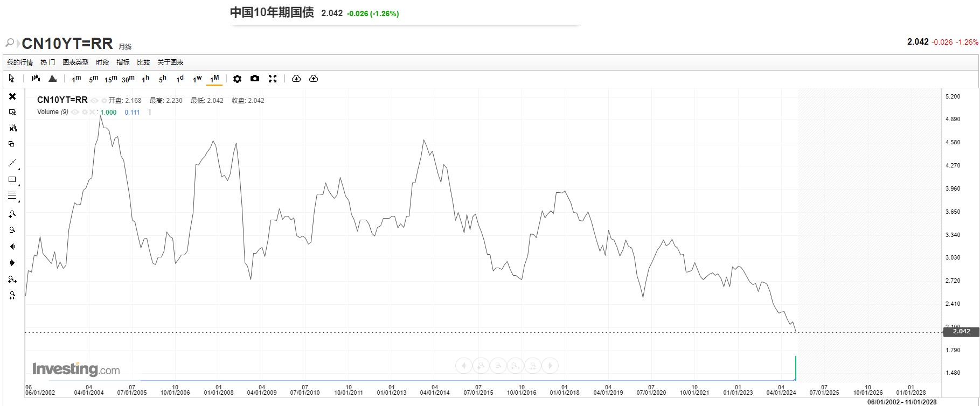Screen dimensions: 980x406
Task: Select the area chart style icon
Action: tap(52, 79)
